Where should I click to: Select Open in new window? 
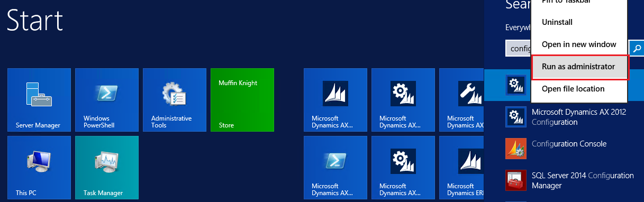pyautogui.click(x=579, y=44)
